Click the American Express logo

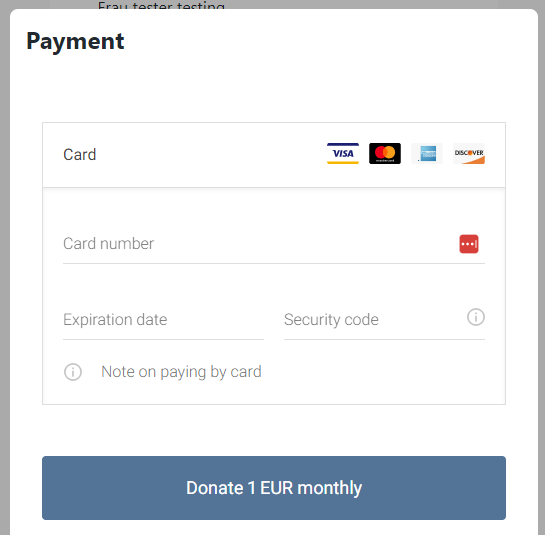click(427, 153)
